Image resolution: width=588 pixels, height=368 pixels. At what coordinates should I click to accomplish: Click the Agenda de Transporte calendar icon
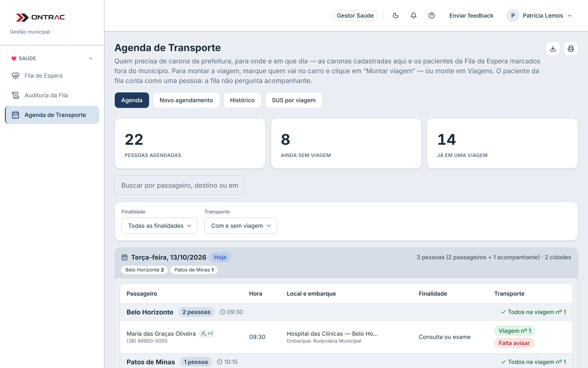click(16, 115)
